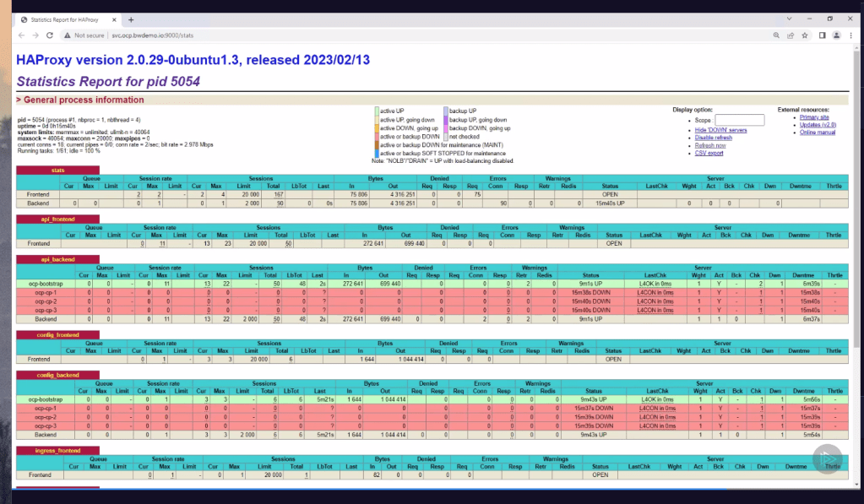Click '5m21s' Last value in config_backend ocp-bootstrap row
The width and height of the screenshot is (864, 504).
326,399
